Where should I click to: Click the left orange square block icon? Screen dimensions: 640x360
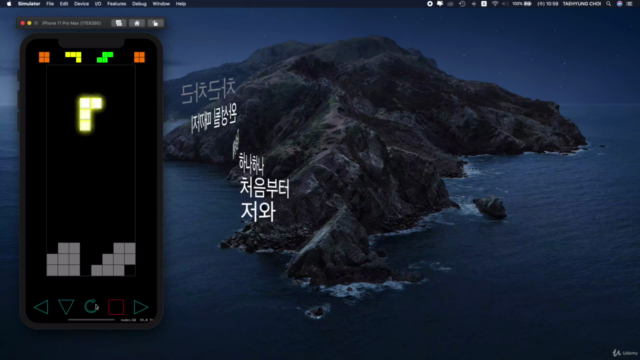pyautogui.click(x=44, y=57)
